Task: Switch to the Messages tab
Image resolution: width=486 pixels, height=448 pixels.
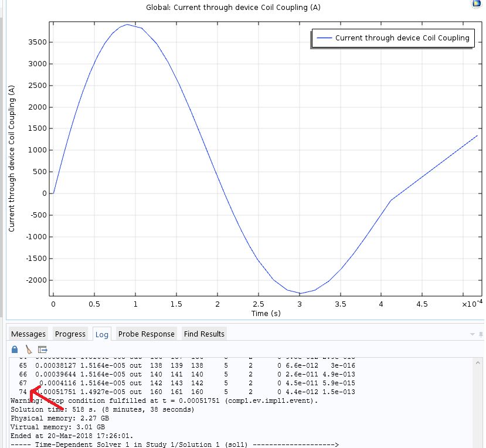Action: [x=28, y=334]
